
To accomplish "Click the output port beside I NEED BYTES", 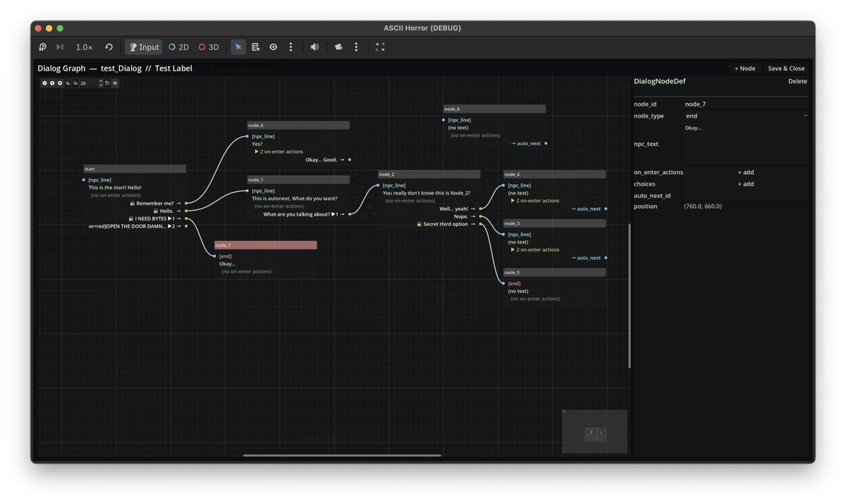I will [186, 219].
